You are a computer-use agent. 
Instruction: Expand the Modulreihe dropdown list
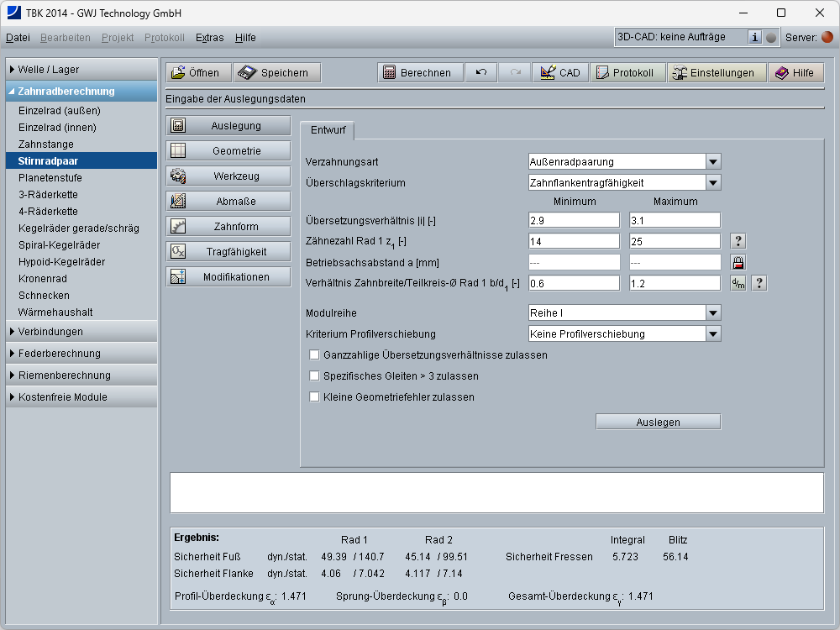click(712, 313)
